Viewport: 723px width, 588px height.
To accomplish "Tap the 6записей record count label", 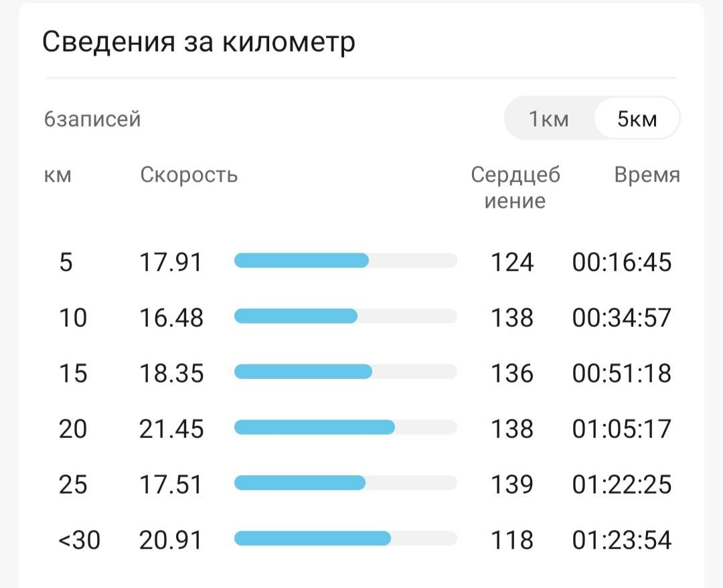I will (x=92, y=119).
